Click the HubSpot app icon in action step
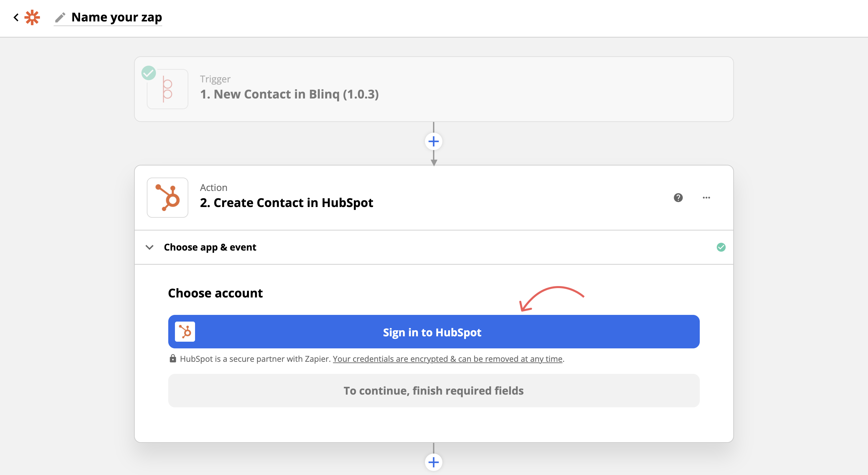This screenshot has height=475, width=868. pyautogui.click(x=168, y=198)
